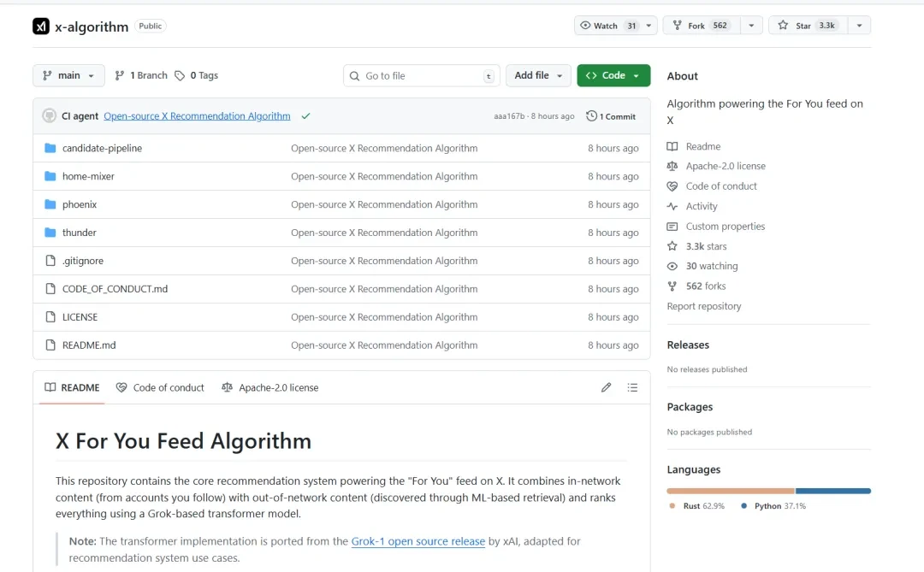The image size is (924, 572).
Task: Expand the Add file menu
Action: [x=538, y=75]
